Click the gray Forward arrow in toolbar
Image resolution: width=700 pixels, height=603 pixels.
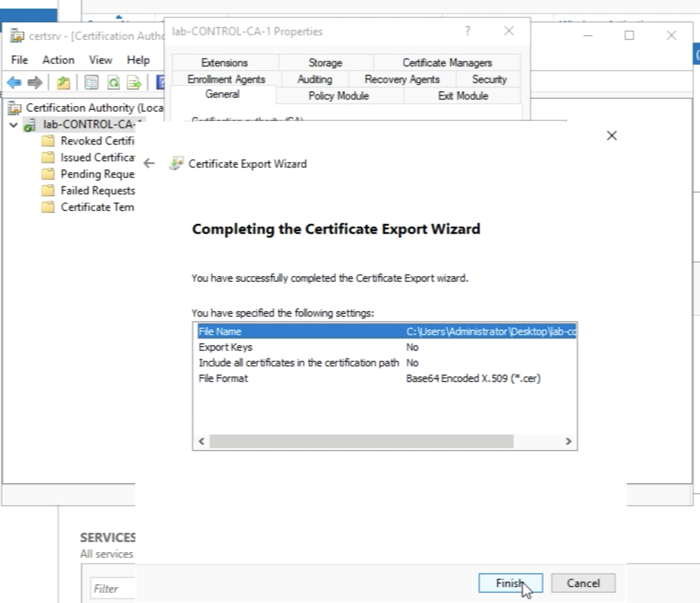coord(35,83)
